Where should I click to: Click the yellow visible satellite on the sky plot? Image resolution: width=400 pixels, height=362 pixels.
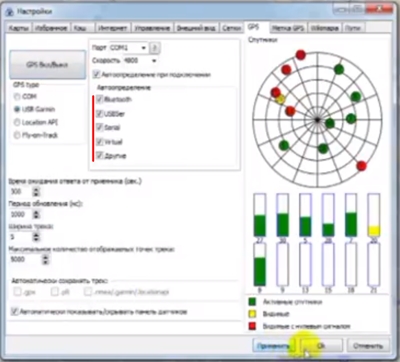(x=281, y=99)
